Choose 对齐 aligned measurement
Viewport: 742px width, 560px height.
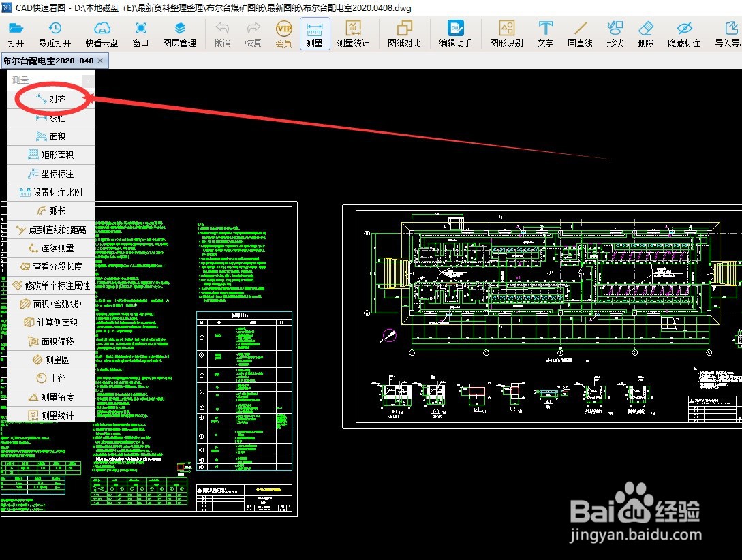coord(51,99)
